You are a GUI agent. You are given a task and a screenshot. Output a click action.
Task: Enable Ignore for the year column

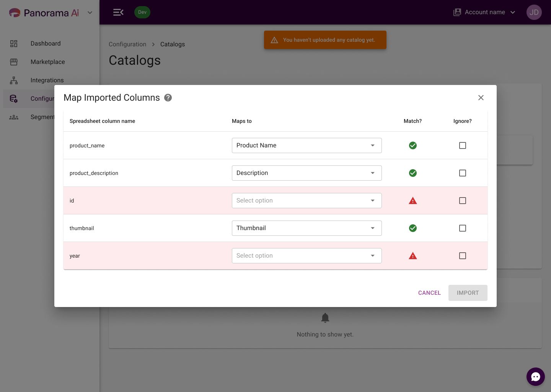pyautogui.click(x=463, y=256)
